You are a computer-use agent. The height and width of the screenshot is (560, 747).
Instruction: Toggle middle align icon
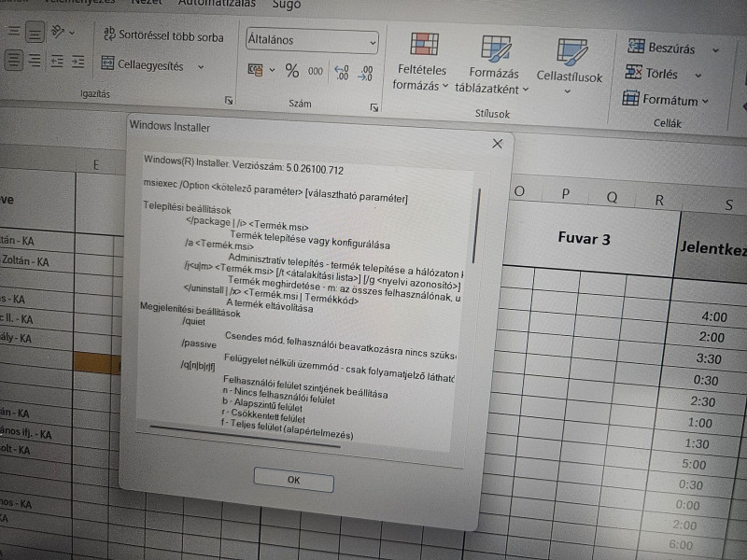point(35,33)
